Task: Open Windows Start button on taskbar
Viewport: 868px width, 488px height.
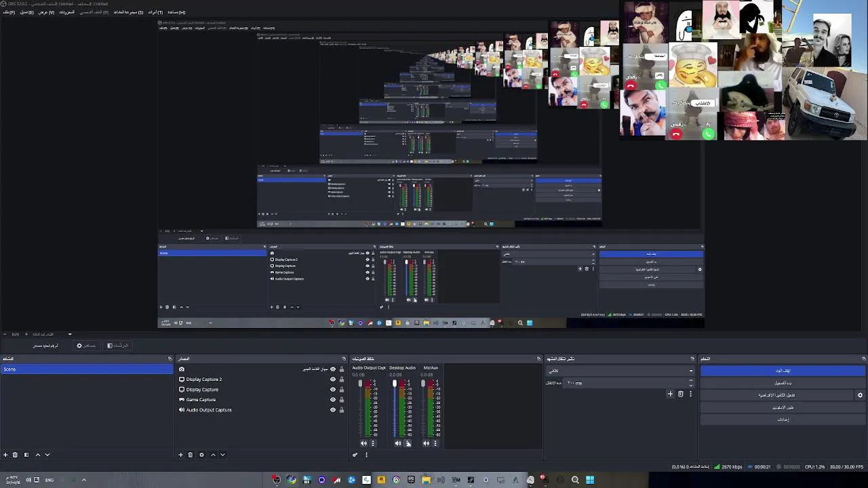Action: tap(590, 480)
